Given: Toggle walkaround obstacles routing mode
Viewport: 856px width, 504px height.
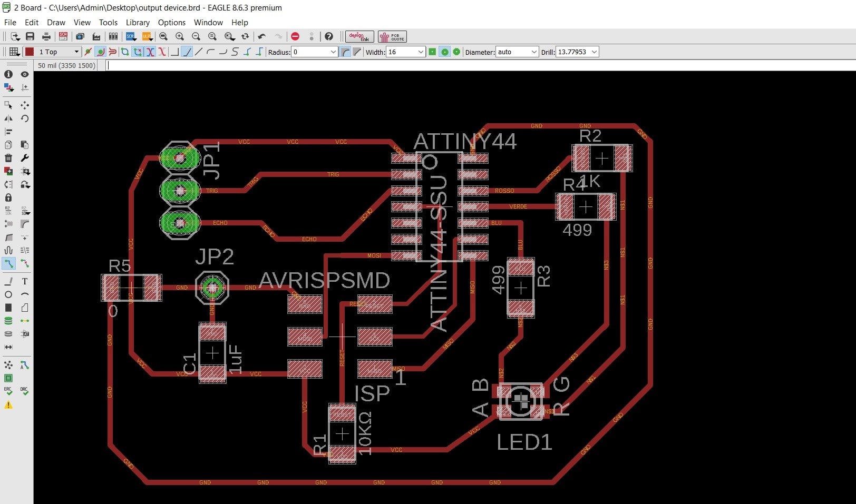Looking at the screenshot, I should tap(100, 52).
